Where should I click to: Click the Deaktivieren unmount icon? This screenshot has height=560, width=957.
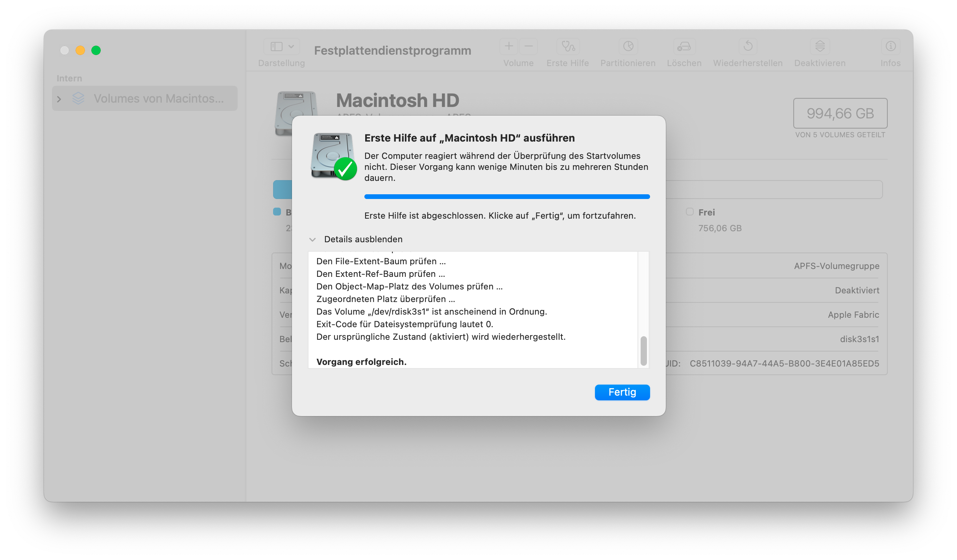(x=820, y=46)
